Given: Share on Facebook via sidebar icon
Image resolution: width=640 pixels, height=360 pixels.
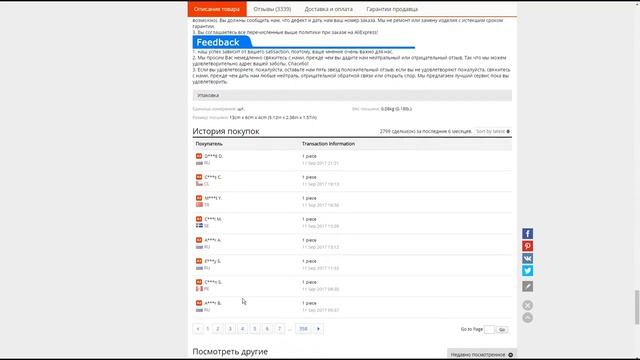Looking at the screenshot, I should click(x=527, y=233).
